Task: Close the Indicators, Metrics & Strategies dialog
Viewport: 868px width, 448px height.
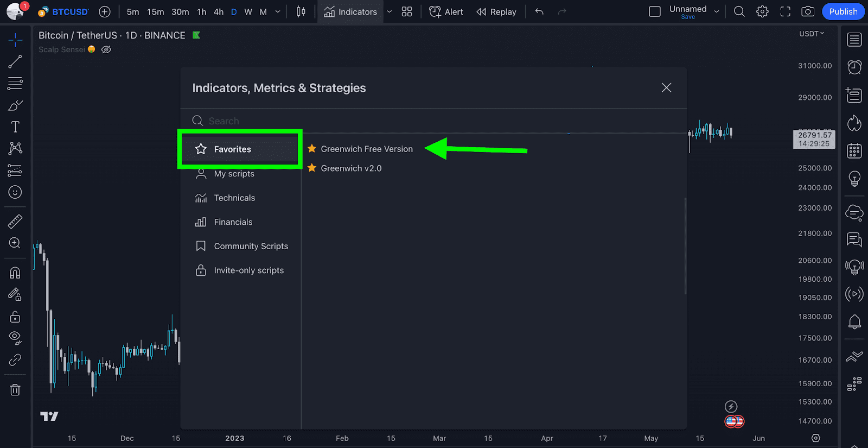Action: pos(667,88)
